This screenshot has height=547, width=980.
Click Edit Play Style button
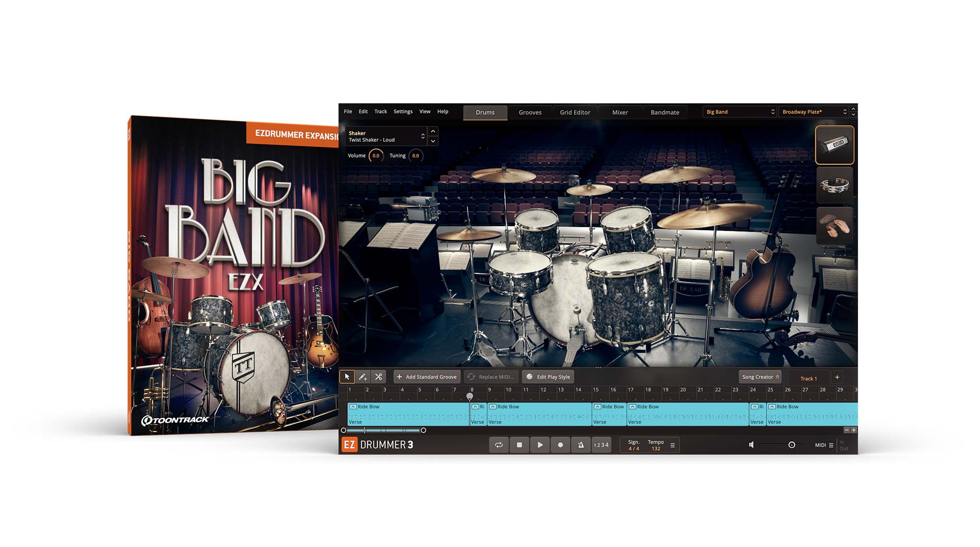[548, 377]
